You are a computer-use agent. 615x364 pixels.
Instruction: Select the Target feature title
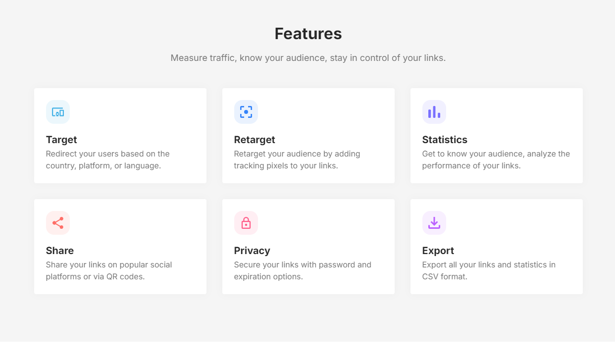(x=61, y=140)
